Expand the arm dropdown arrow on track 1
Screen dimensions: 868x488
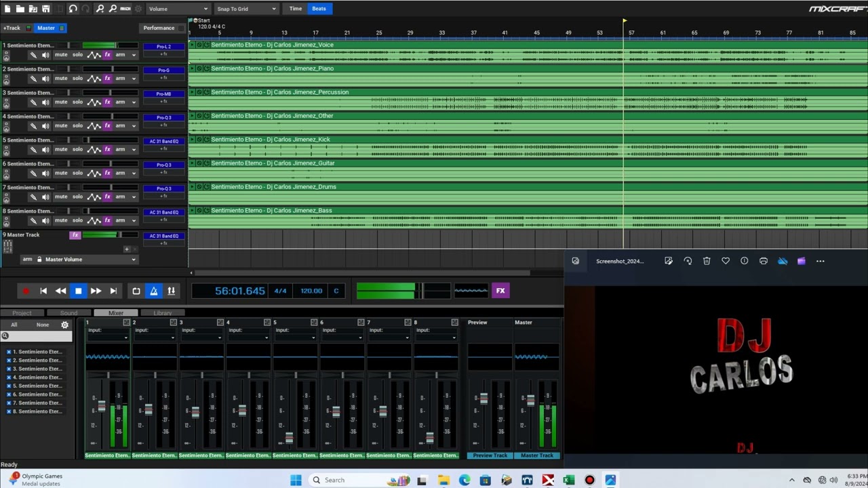(x=134, y=55)
